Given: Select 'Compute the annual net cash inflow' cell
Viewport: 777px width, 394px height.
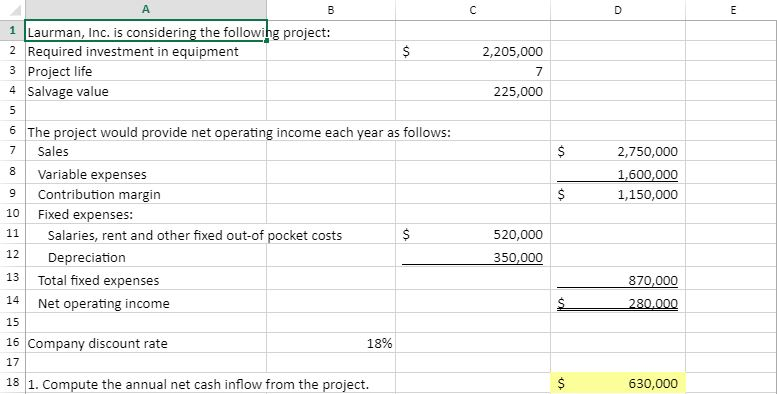Looking at the screenshot, I should (146, 383).
